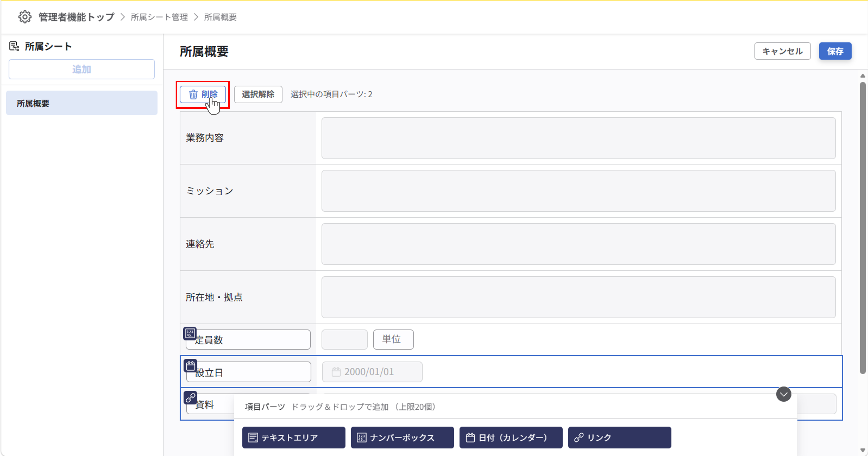Viewport: 868px width, 456px height.
Task: Click the 2000/01/01 date field
Action: [x=372, y=372]
